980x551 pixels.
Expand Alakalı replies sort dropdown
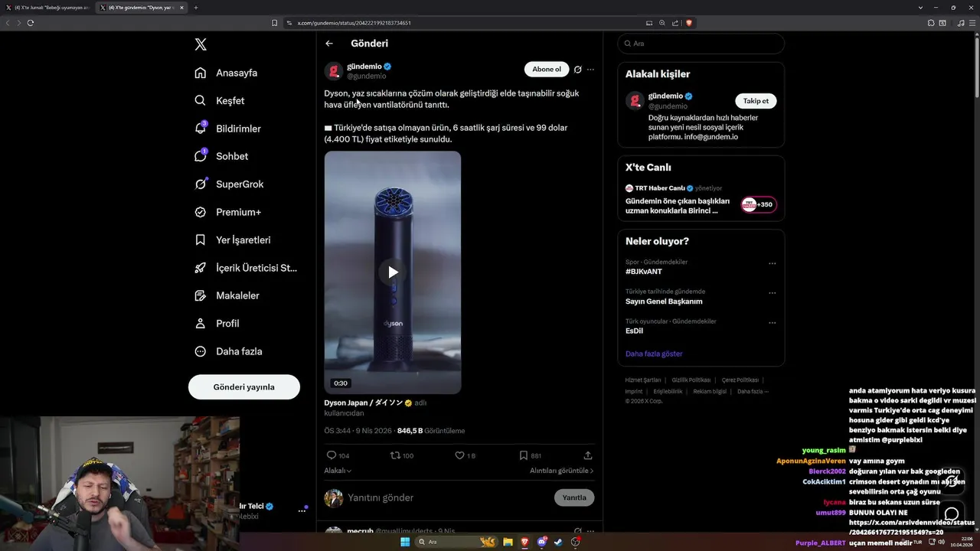338,471
